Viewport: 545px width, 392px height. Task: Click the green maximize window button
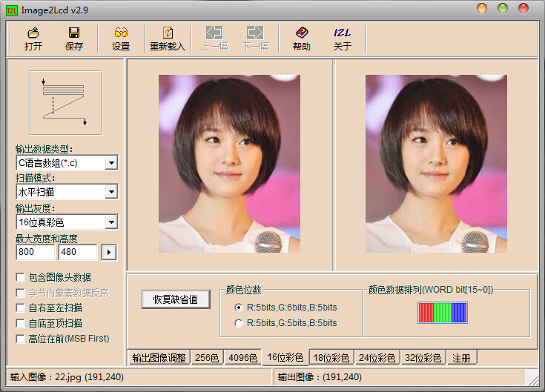coord(503,8)
